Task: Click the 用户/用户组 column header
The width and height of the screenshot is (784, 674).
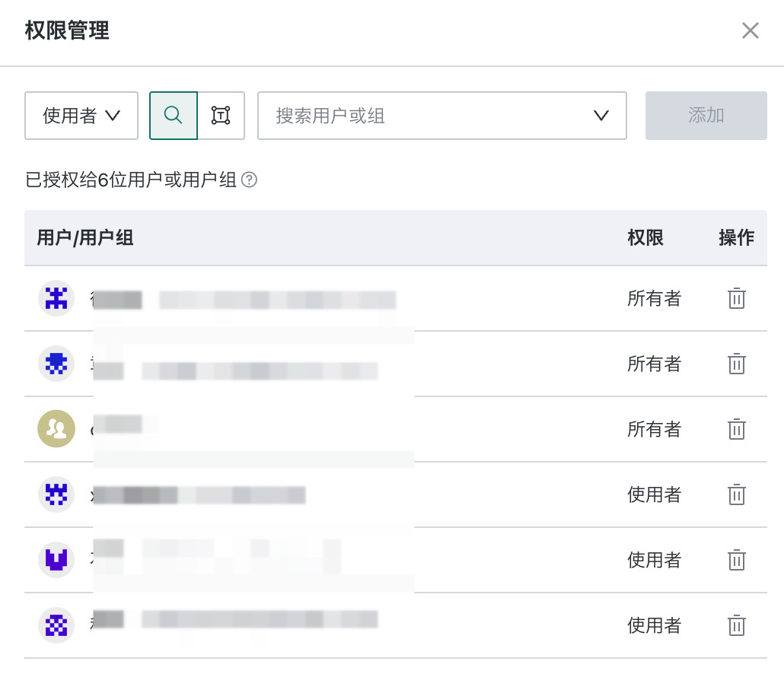Action: click(x=85, y=238)
